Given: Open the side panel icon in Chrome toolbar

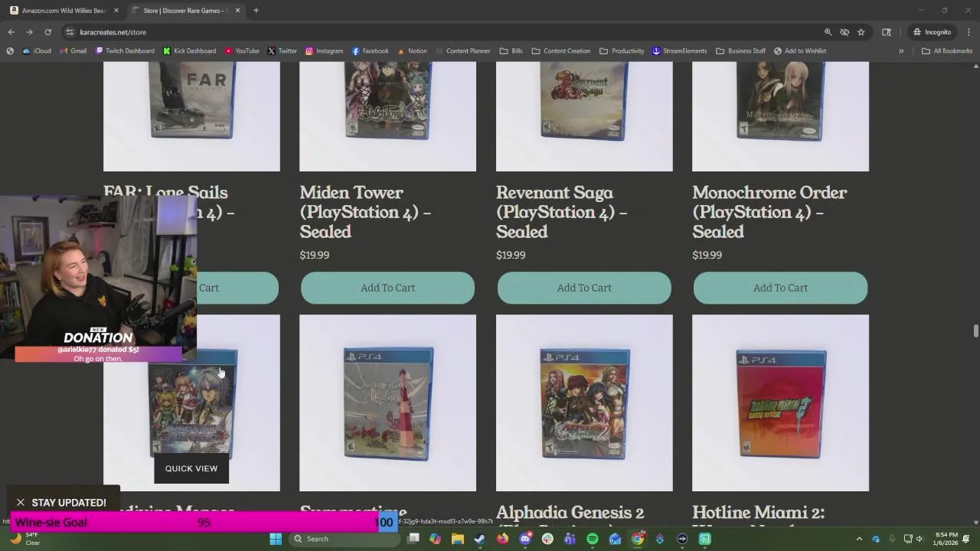Looking at the screenshot, I should (x=887, y=32).
